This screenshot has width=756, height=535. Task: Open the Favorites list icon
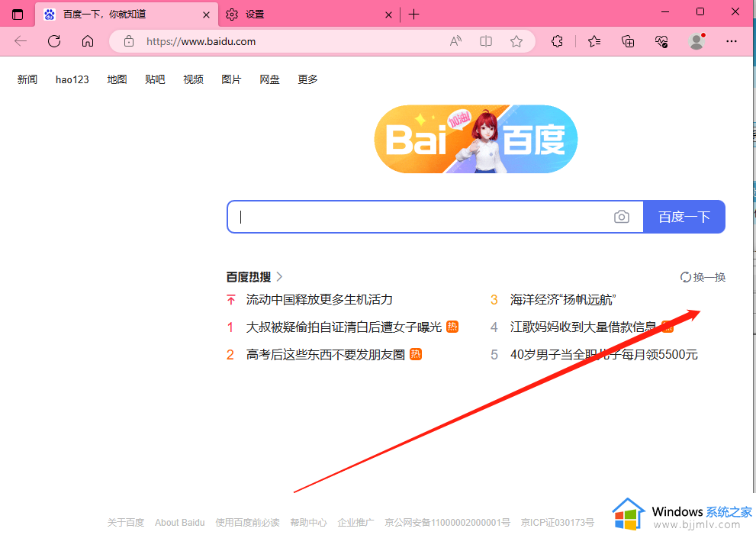(594, 41)
